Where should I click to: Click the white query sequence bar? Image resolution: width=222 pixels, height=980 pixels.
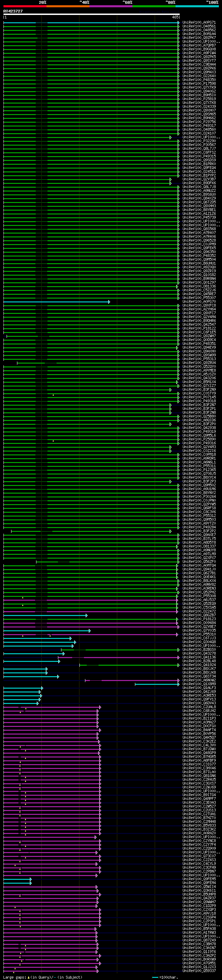[x=92, y=15]
